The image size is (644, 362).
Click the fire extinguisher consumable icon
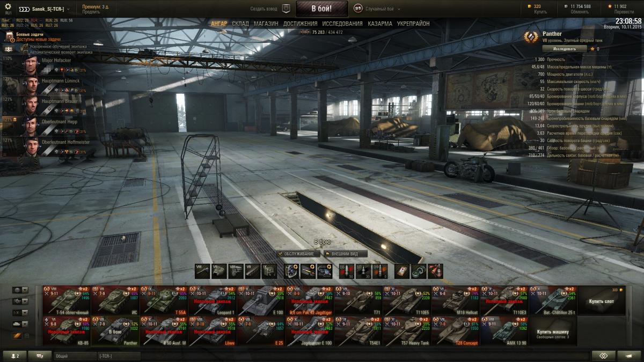435,271
